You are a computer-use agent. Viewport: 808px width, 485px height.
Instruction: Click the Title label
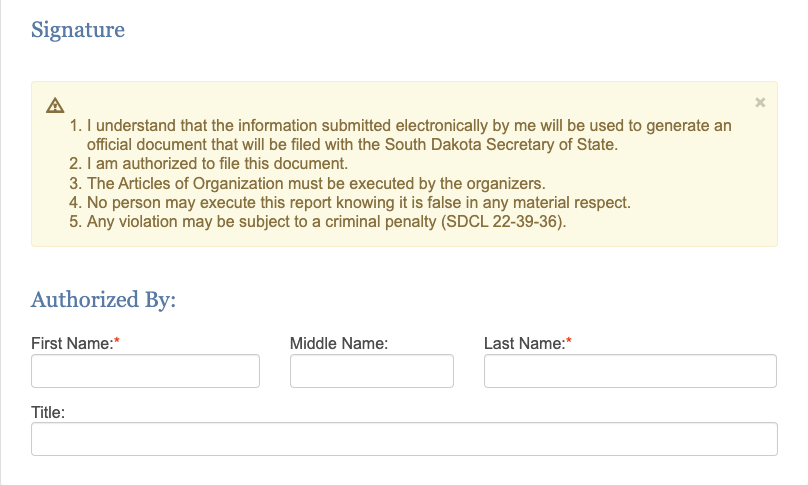[48, 412]
